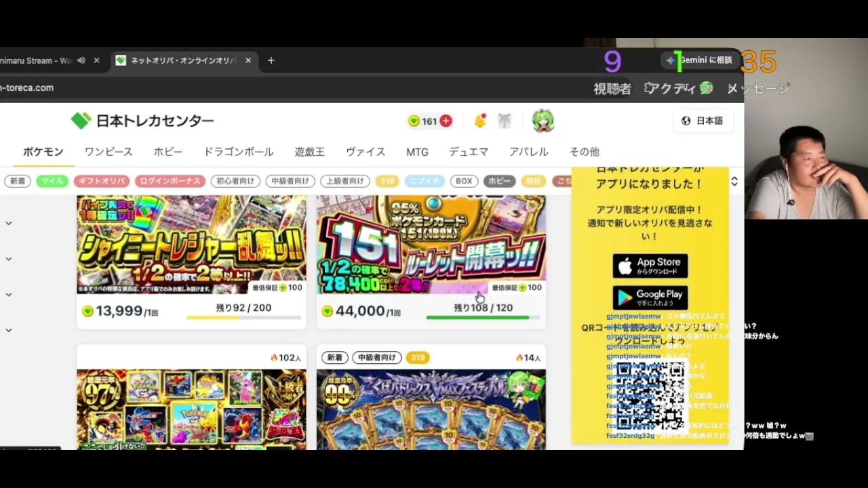Open the 151 ルーレット開幕 oripa banner

point(431,245)
